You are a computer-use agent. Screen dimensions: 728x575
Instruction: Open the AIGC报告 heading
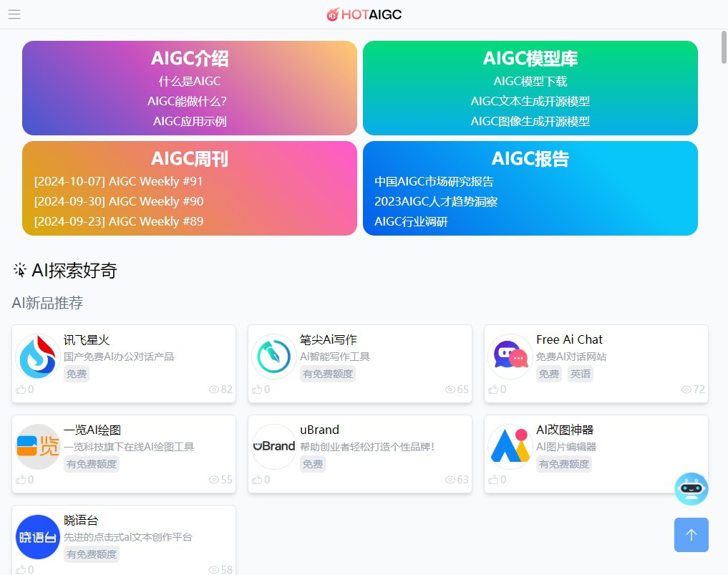tap(530, 159)
